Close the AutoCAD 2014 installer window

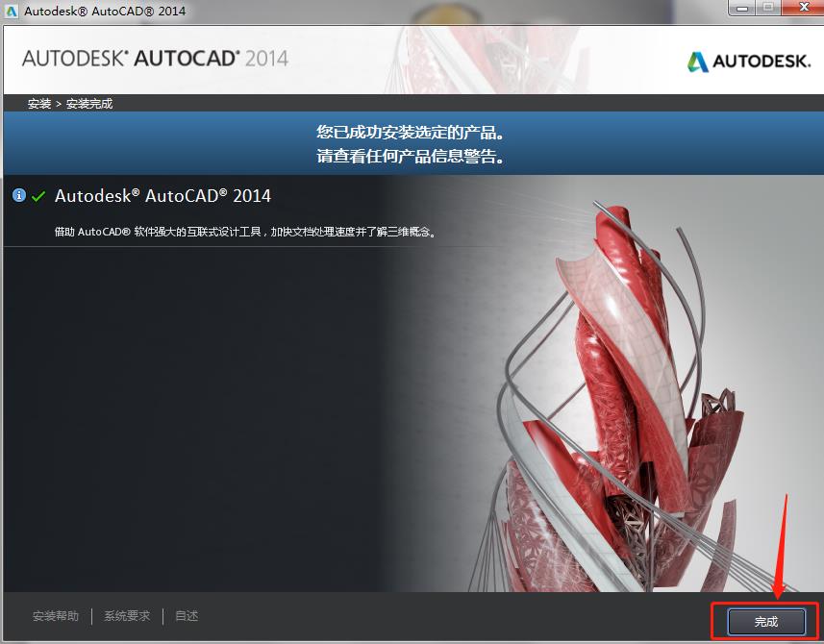(803, 8)
